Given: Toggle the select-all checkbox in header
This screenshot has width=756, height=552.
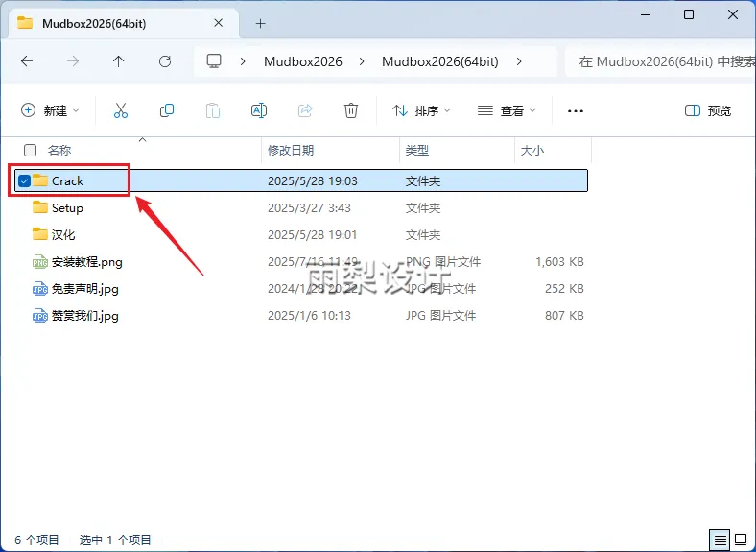Looking at the screenshot, I should (x=31, y=150).
